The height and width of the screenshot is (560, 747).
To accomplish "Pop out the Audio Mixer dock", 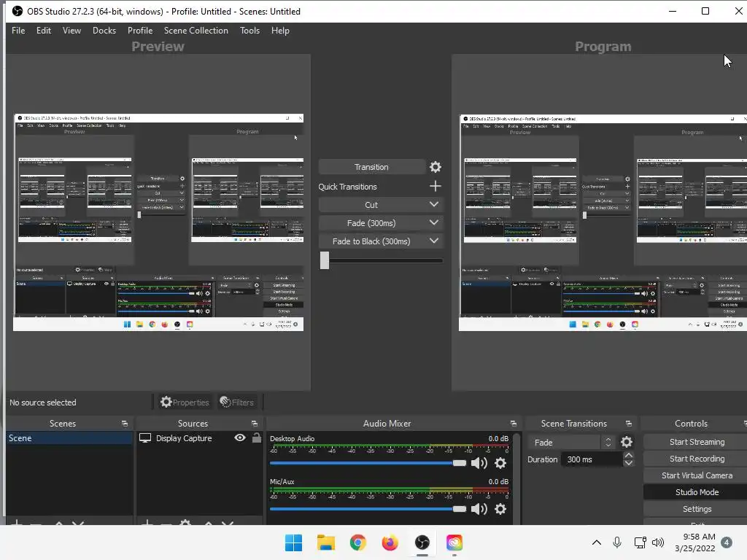I will coord(513,424).
